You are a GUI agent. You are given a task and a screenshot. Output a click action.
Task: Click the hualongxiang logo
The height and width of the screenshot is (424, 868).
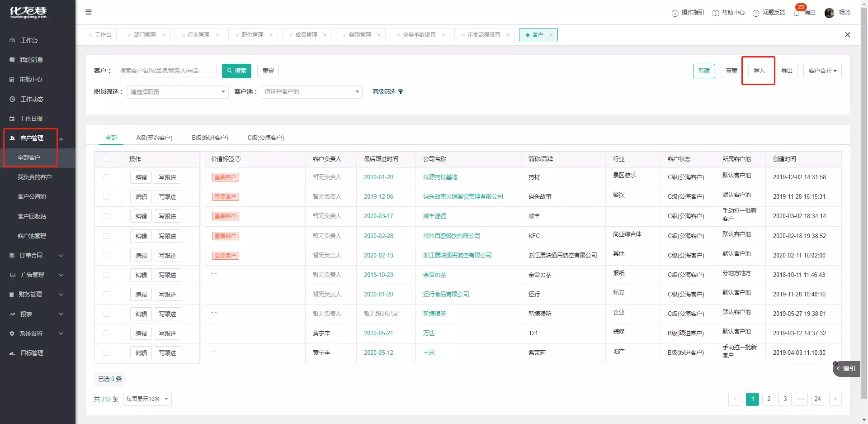28,13
